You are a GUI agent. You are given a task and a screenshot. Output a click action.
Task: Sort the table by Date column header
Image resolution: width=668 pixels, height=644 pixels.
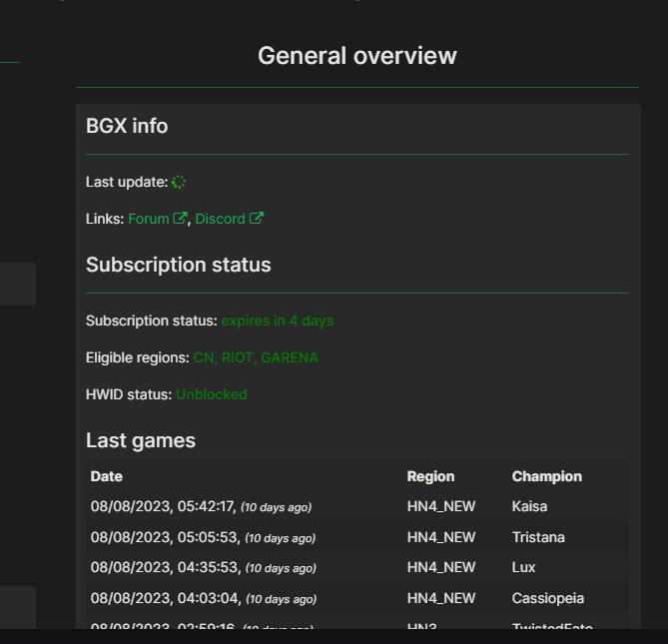pos(107,476)
